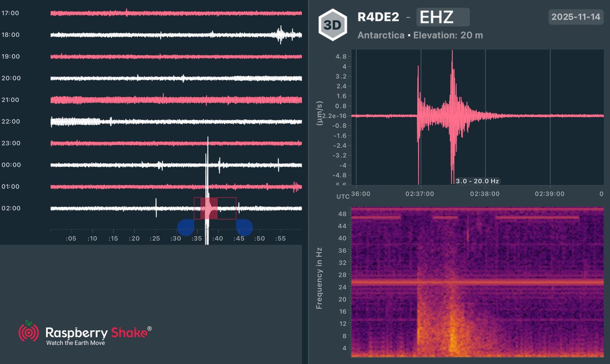This screenshot has height=364, width=610.
Task: Click the Raspberry Shake logo icon
Action: [x=28, y=333]
